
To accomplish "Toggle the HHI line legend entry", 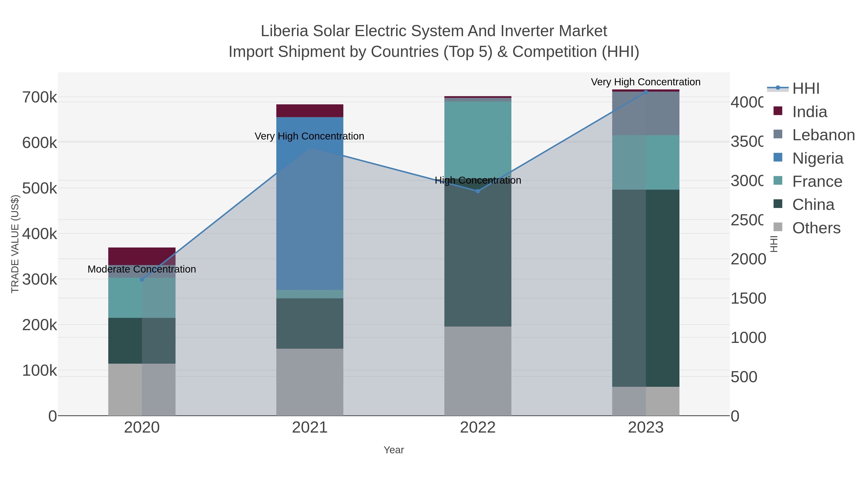I will click(793, 89).
